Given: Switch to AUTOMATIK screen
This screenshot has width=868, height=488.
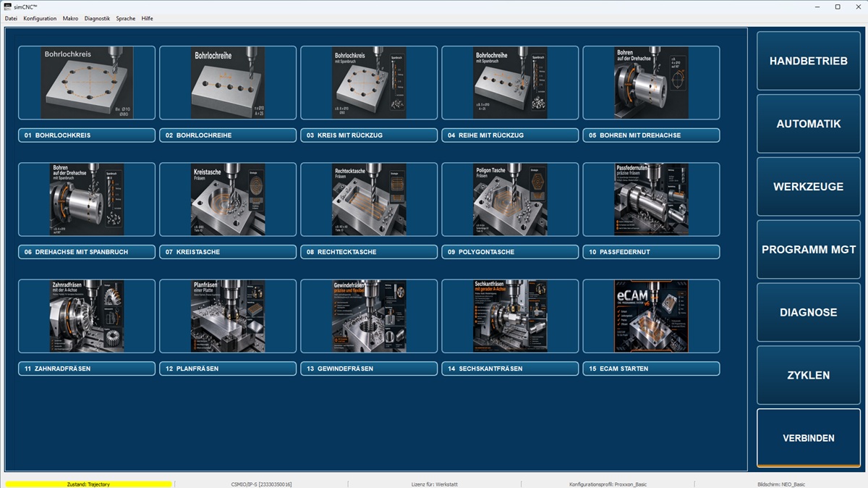Looking at the screenshot, I should (x=809, y=124).
